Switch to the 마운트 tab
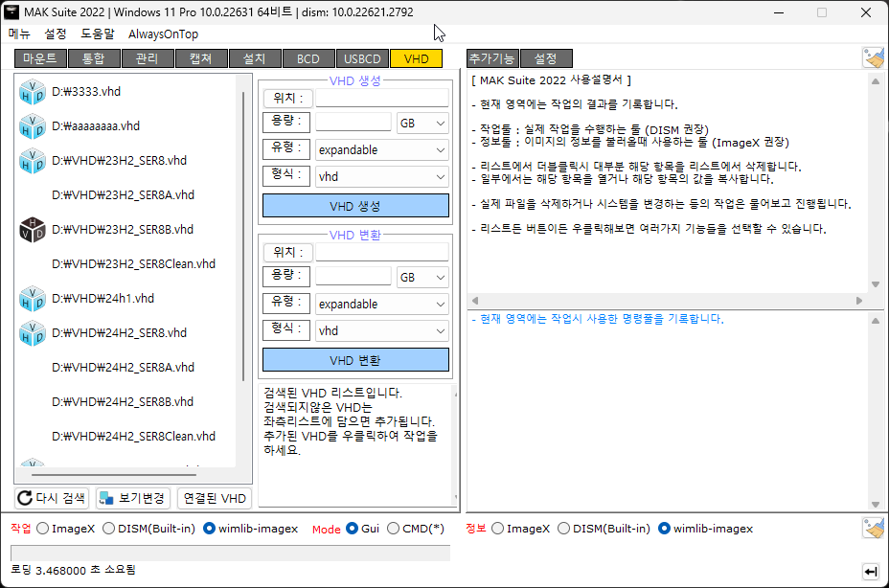This screenshot has height=588, width=889. pos(40,58)
